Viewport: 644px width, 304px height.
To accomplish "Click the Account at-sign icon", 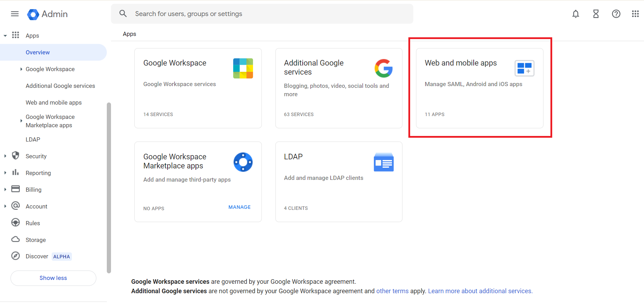I will [15, 206].
